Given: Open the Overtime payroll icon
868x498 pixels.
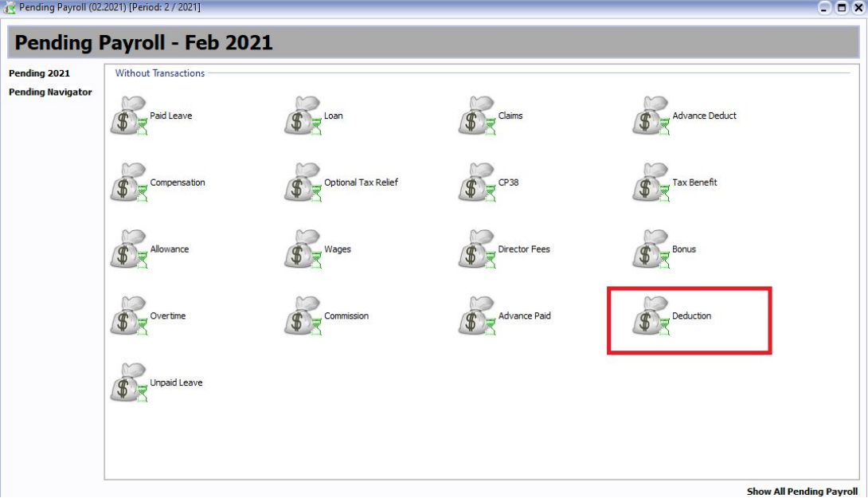Looking at the screenshot, I should coord(129,317).
